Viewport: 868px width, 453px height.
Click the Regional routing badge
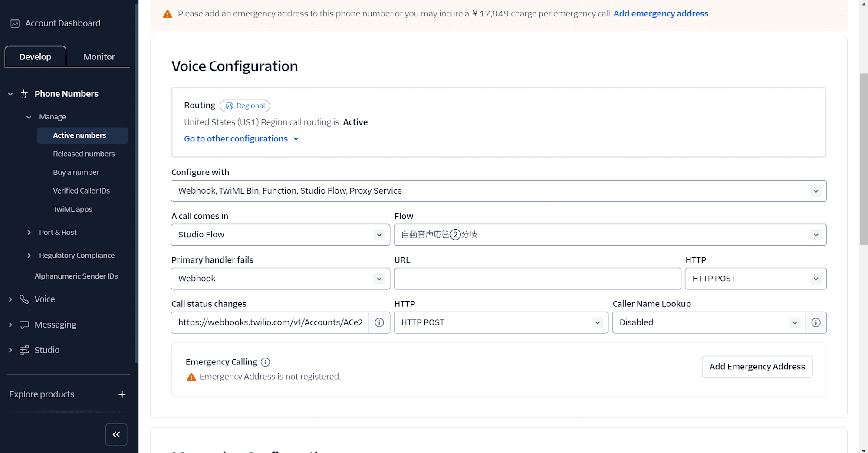(x=245, y=106)
